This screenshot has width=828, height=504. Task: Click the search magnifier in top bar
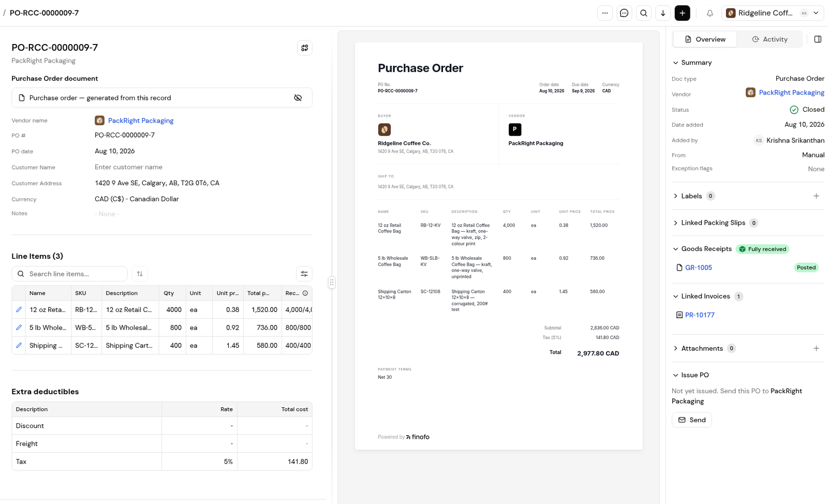tap(644, 13)
